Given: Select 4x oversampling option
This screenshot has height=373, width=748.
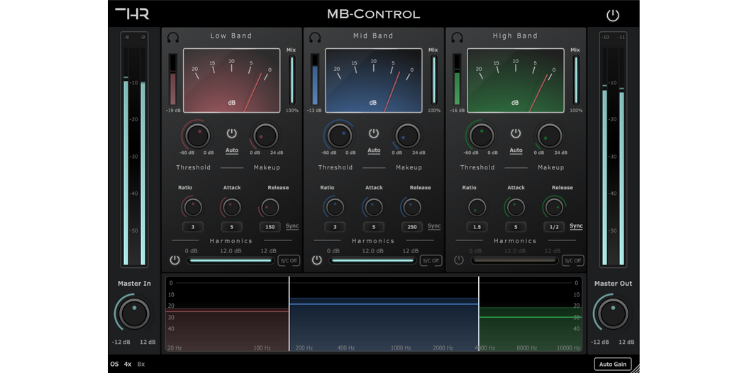Looking at the screenshot, I should (x=128, y=364).
